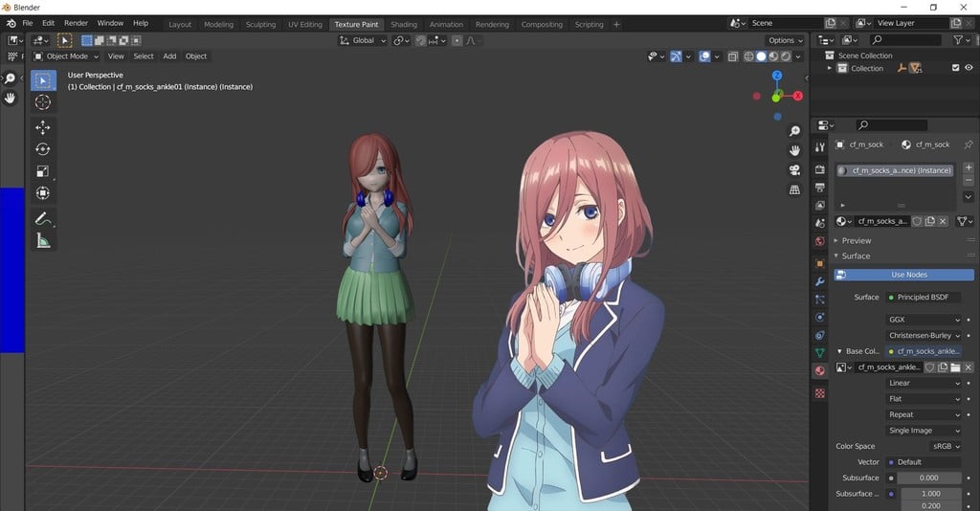Open the Material properties tab
This screenshot has width=980, height=511.
820,371
